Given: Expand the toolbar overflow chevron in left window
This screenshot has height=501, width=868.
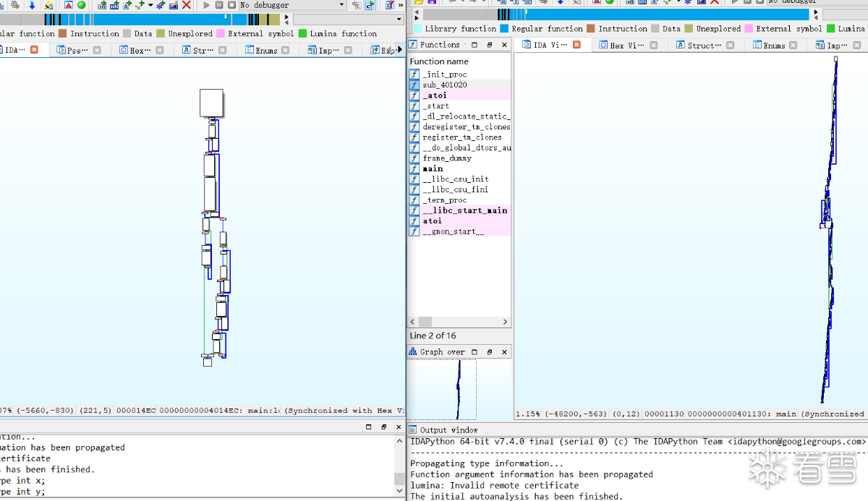Looking at the screenshot, I should (401, 5).
